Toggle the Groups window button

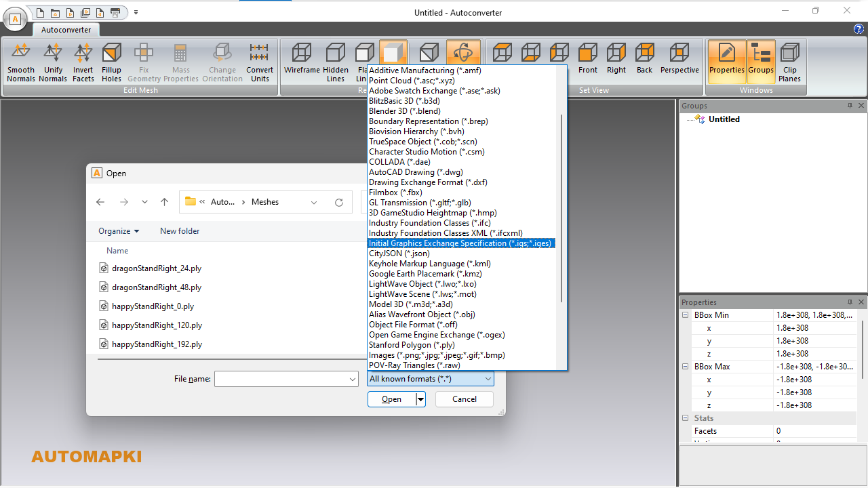click(761, 62)
